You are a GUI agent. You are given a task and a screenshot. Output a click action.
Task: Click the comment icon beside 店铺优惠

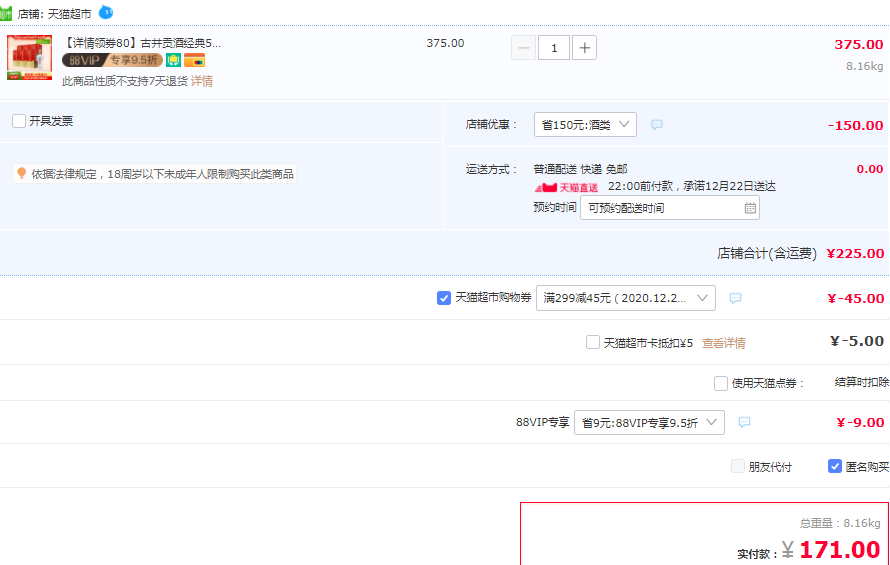tap(657, 124)
